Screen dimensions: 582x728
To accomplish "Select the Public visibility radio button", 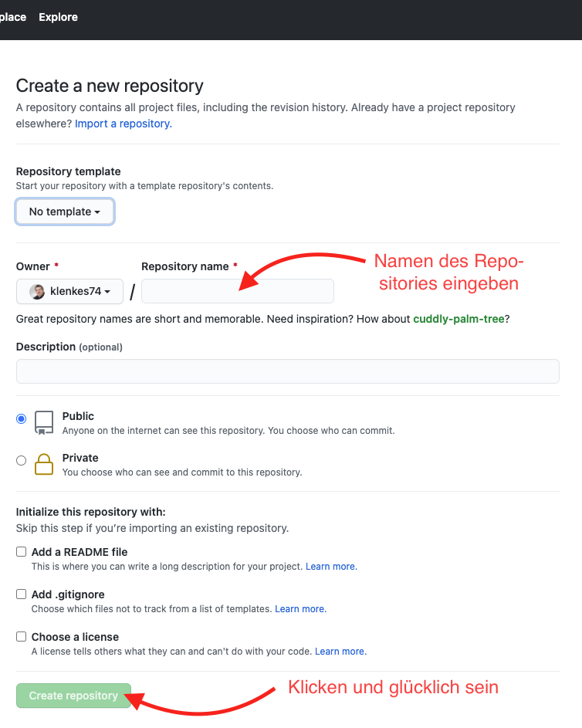I will [22, 418].
